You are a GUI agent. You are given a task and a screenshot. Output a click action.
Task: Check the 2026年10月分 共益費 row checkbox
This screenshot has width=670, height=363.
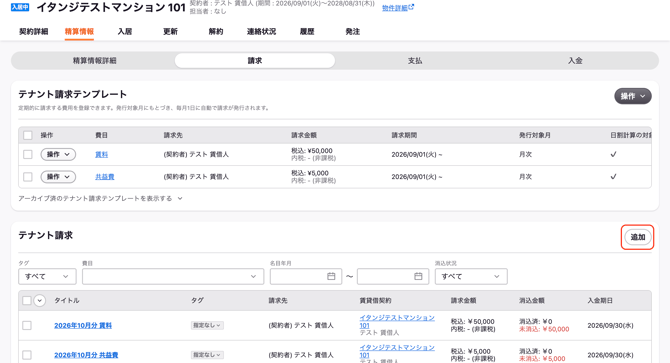pos(27,355)
